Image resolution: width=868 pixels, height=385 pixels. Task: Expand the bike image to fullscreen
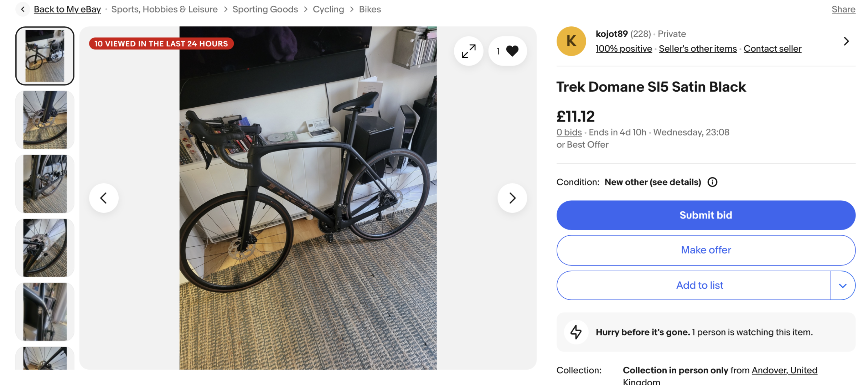tap(469, 51)
